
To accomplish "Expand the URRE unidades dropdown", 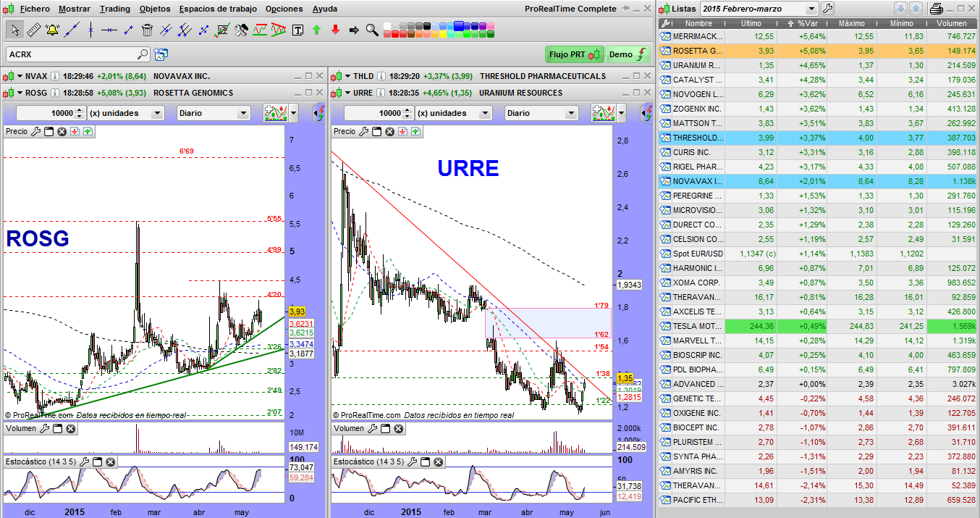I will tap(483, 113).
